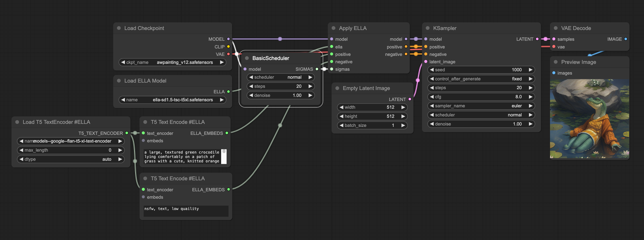Click the MODEL output socket on Load Checkpoint

(x=228, y=39)
